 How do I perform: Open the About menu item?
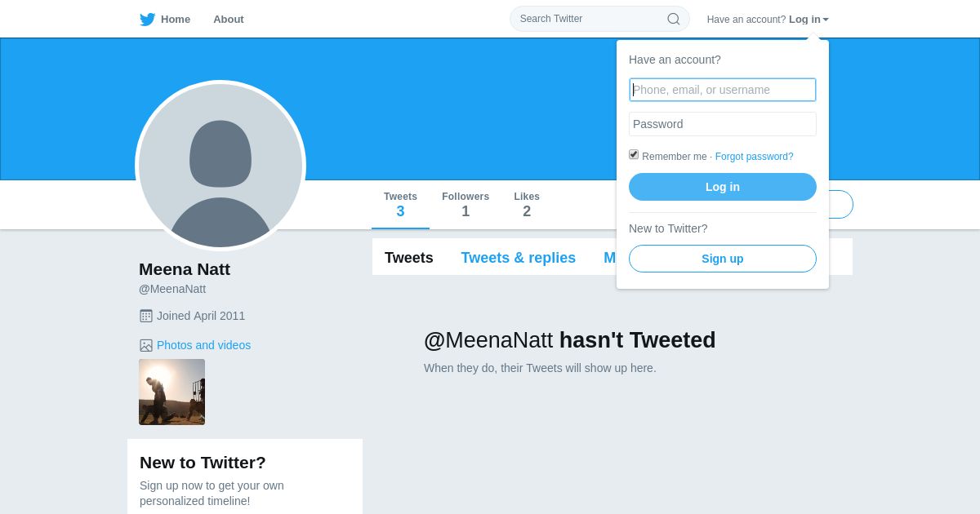(x=229, y=20)
